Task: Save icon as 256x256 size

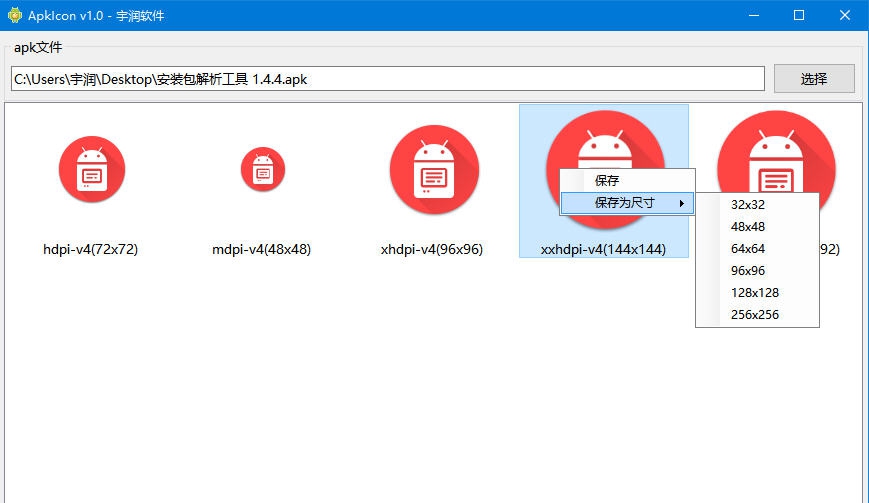Action: [x=757, y=315]
